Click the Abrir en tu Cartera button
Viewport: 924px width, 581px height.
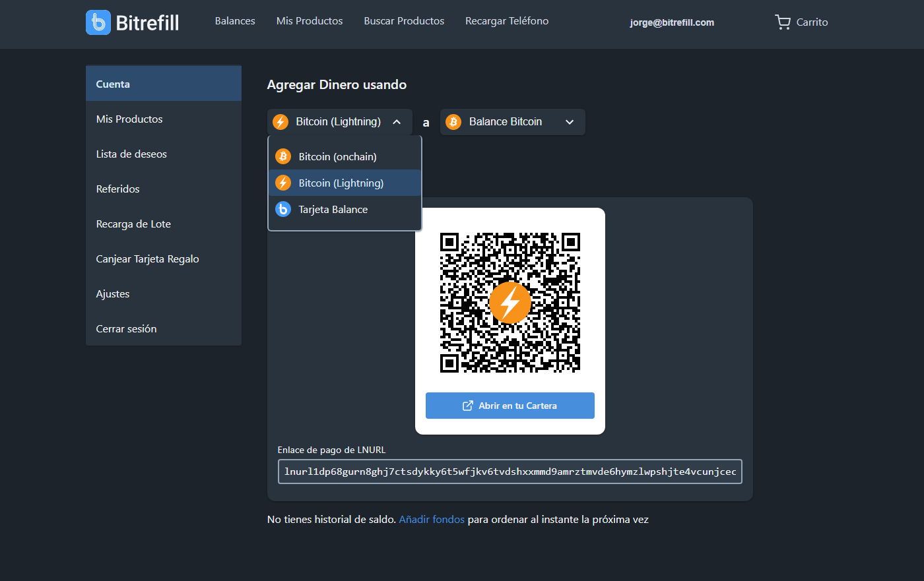(x=510, y=406)
